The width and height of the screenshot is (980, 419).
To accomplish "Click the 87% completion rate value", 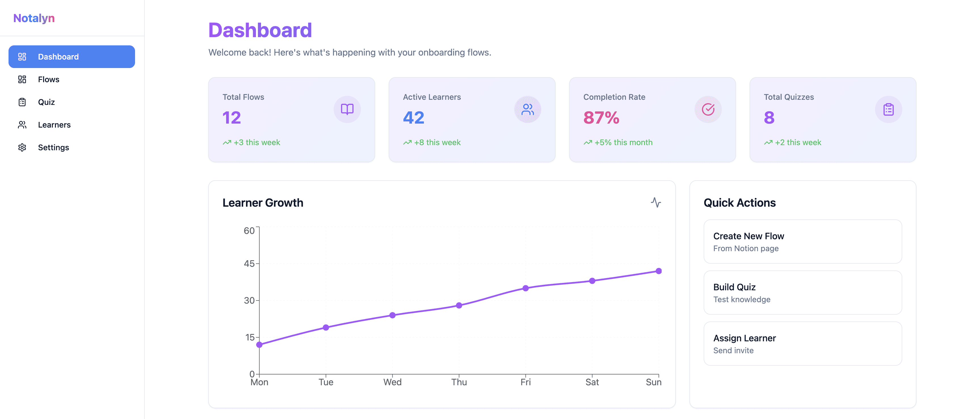I will click(x=601, y=118).
